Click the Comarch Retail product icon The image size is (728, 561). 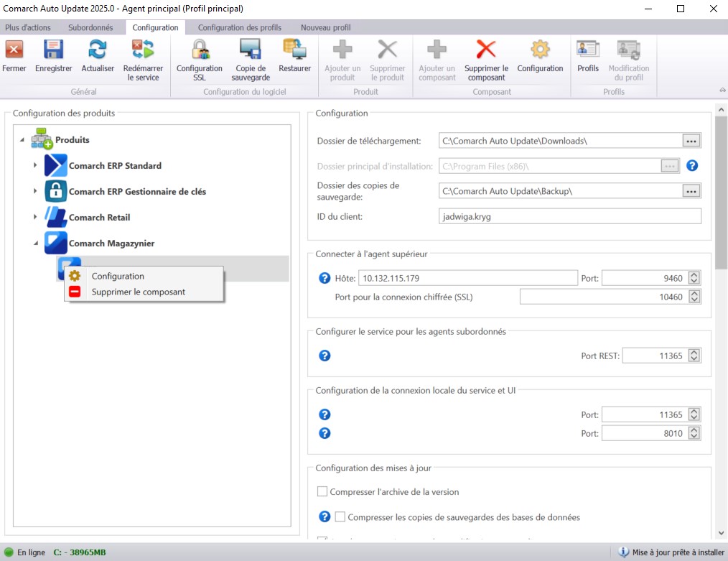point(56,217)
